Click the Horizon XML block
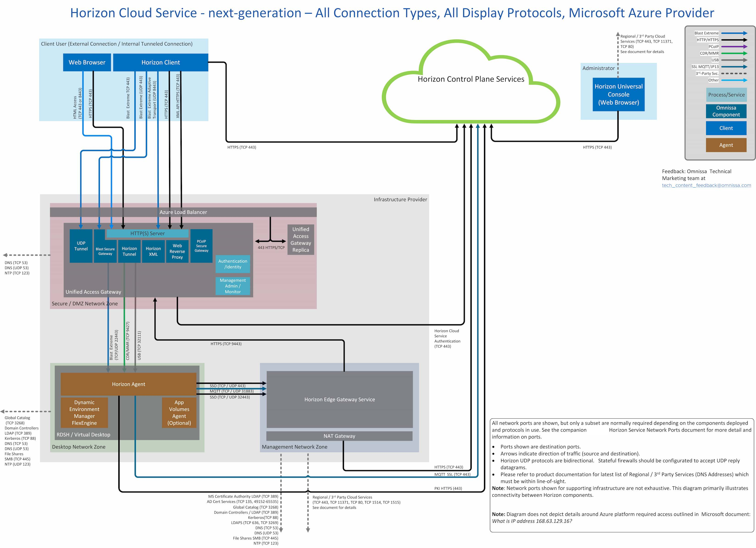The height and width of the screenshot is (548, 756). (x=153, y=251)
